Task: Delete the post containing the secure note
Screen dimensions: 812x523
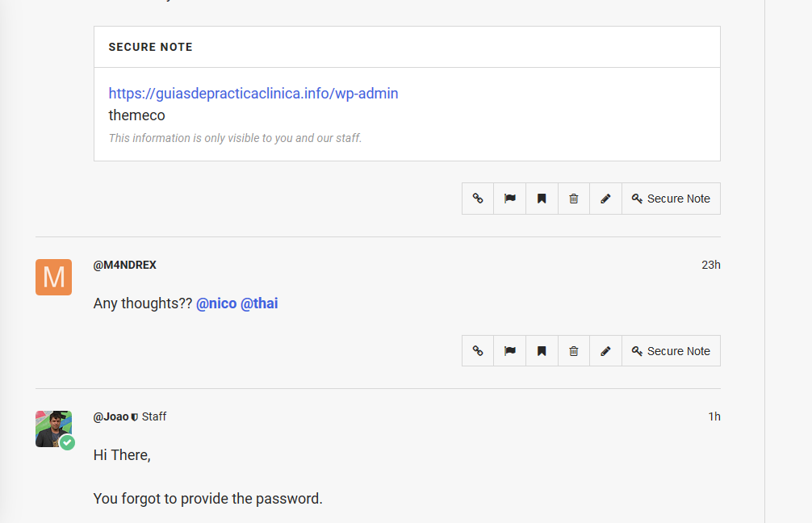Action: click(574, 199)
